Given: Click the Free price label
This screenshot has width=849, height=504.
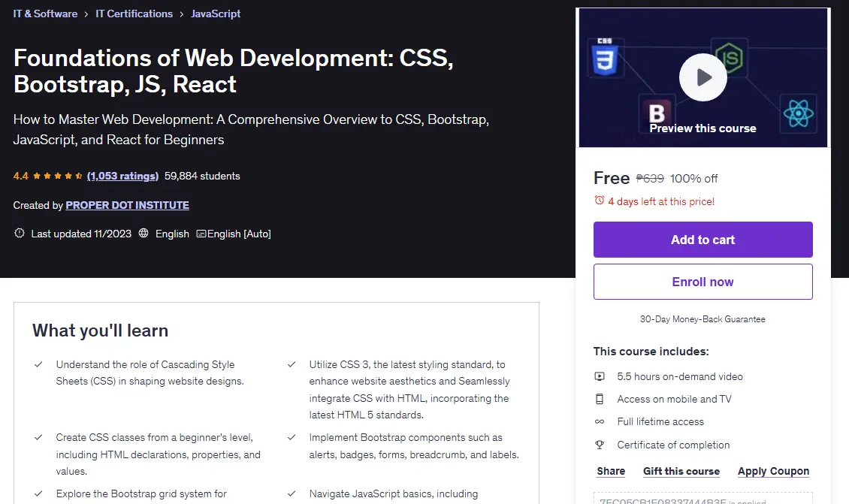Looking at the screenshot, I should [612, 178].
